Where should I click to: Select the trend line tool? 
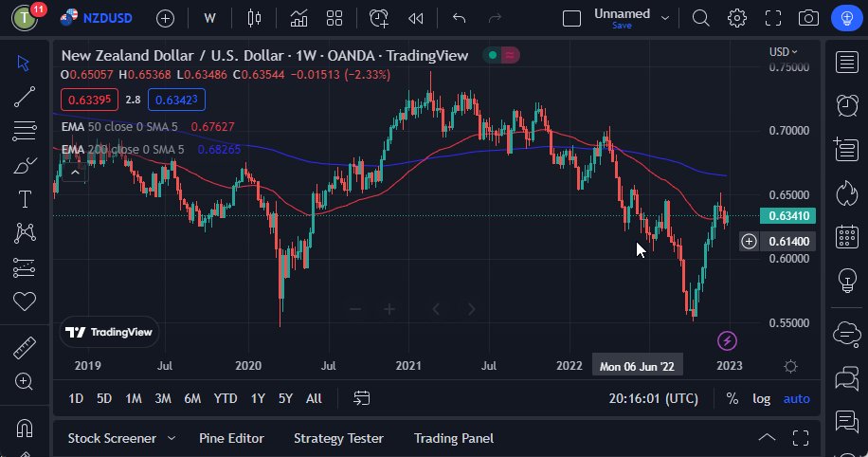click(x=25, y=97)
